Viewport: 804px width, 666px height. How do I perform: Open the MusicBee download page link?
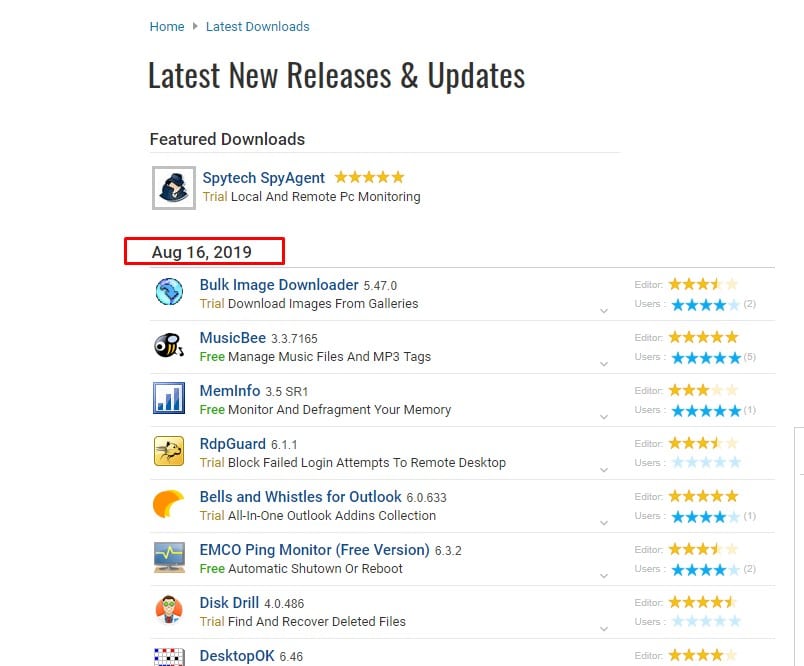(x=232, y=338)
